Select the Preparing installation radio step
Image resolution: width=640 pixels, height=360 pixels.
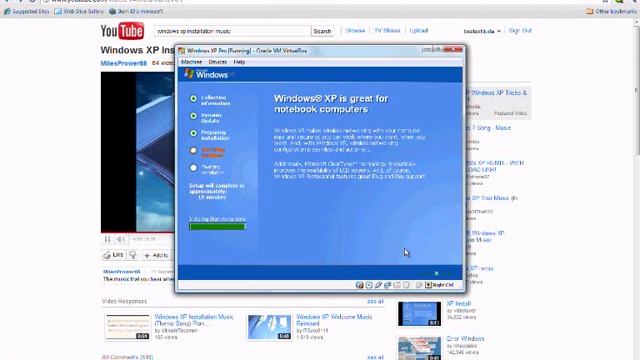tap(193, 133)
